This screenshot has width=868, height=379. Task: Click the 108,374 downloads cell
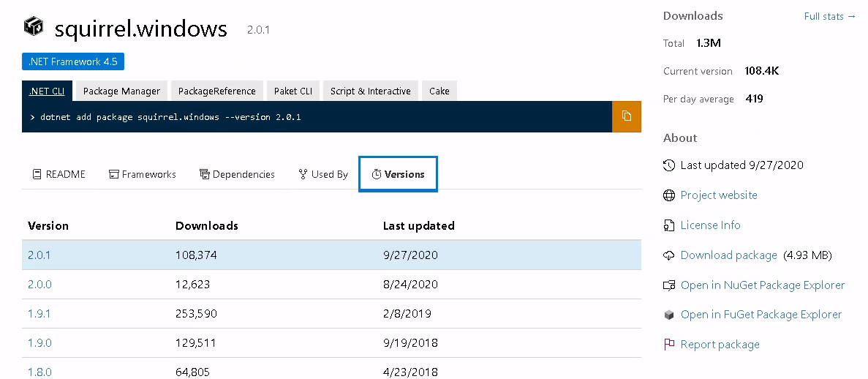pos(196,255)
